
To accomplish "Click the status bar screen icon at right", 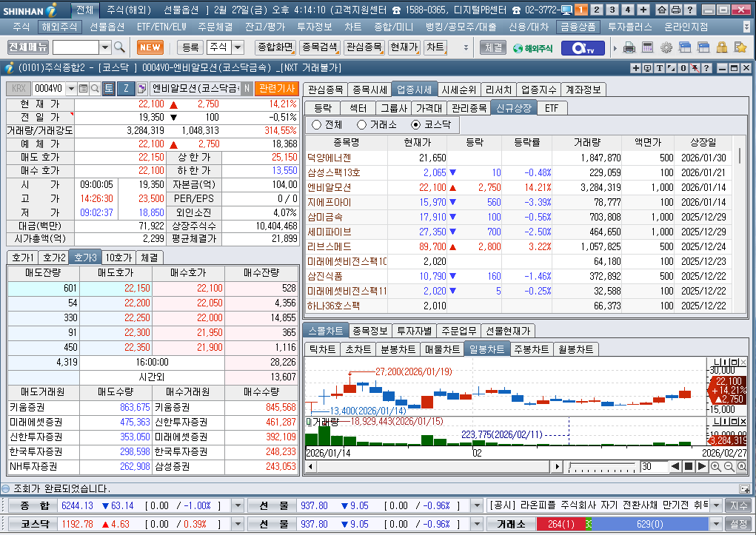I will click(744, 488).
